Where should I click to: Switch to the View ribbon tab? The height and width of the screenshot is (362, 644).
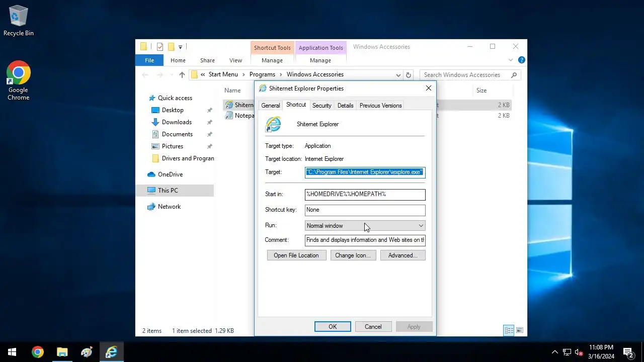(235, 60)
